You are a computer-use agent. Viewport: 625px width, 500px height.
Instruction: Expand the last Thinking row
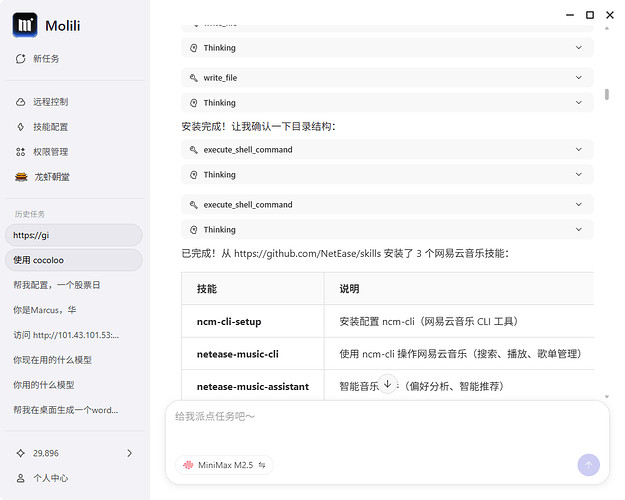387,230
